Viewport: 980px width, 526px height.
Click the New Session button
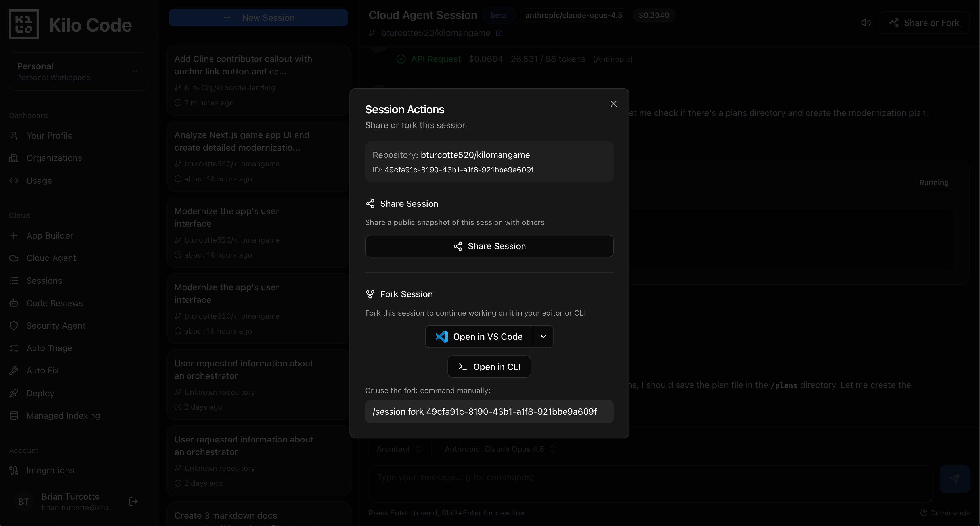[x=258, y=18]
